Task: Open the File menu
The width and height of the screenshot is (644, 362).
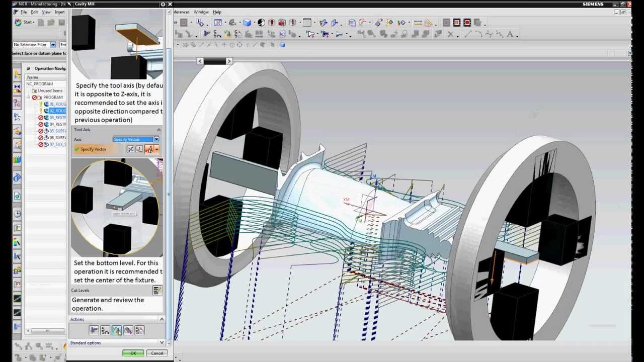Action: click(x=24, y=12)
